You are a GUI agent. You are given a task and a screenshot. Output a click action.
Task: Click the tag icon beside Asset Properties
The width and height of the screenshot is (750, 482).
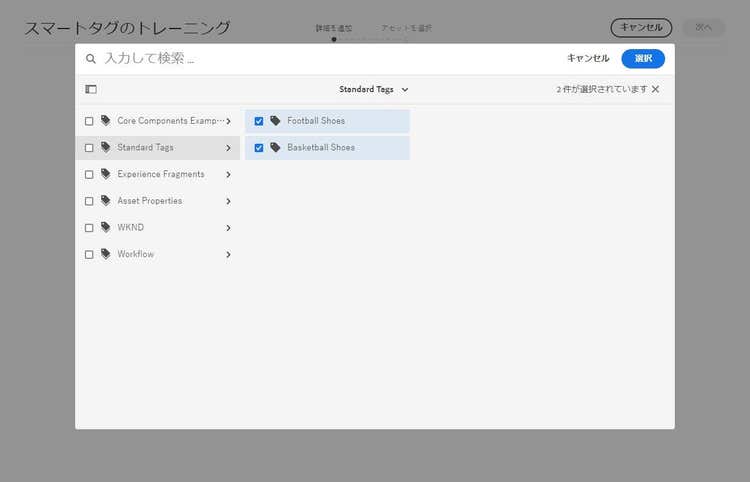click(105, 201)
